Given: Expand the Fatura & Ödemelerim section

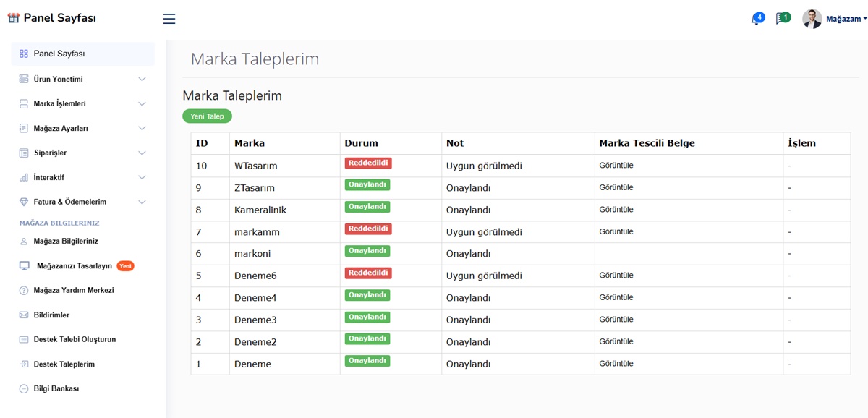Looking at the screenshot, I should (x=142, y=202).
